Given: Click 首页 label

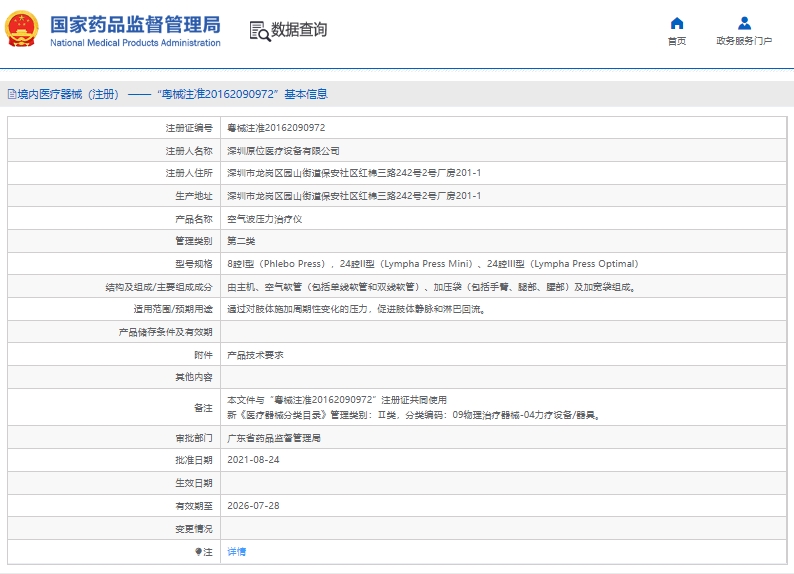Looking at the screenshot, I should pos(677,41).
